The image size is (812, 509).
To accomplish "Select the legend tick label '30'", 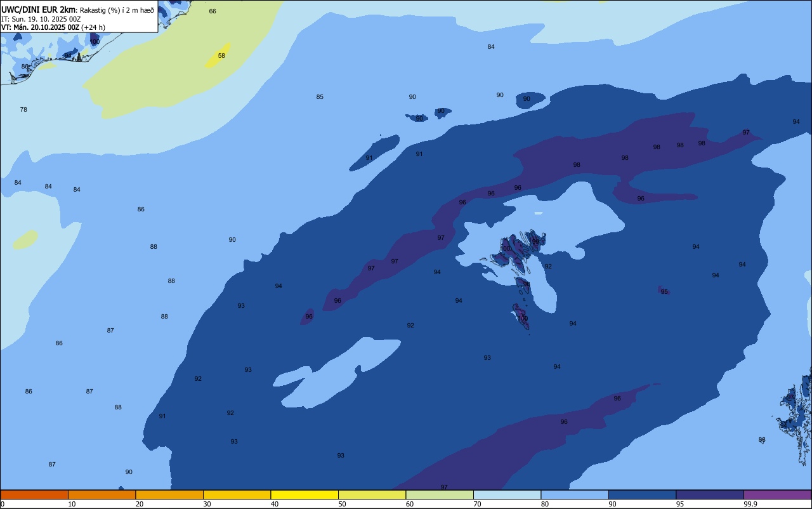I will [x=207, y=504].
